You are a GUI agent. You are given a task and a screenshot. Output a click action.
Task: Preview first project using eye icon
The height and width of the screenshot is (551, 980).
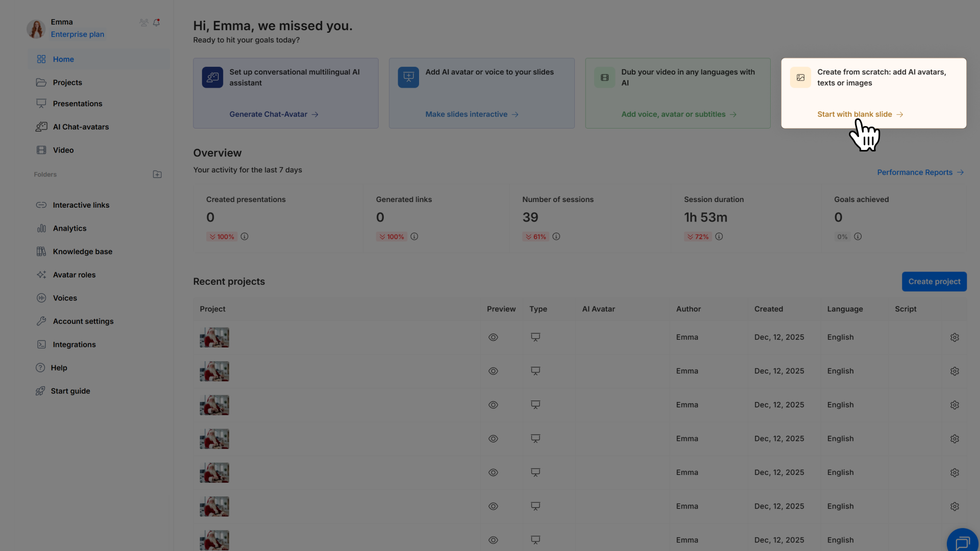click(493, 337)
